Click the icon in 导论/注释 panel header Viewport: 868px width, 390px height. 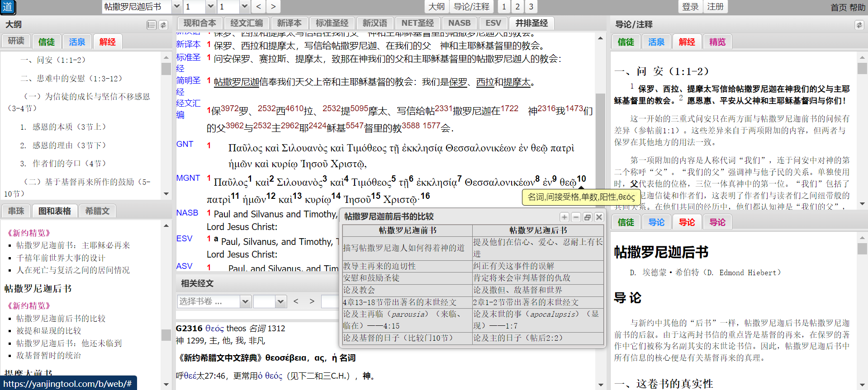859,25
